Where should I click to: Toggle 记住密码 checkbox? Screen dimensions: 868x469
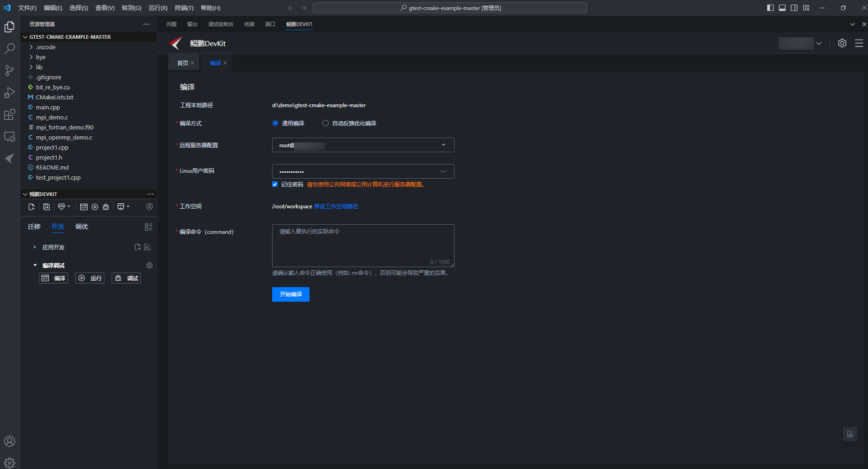275,184
